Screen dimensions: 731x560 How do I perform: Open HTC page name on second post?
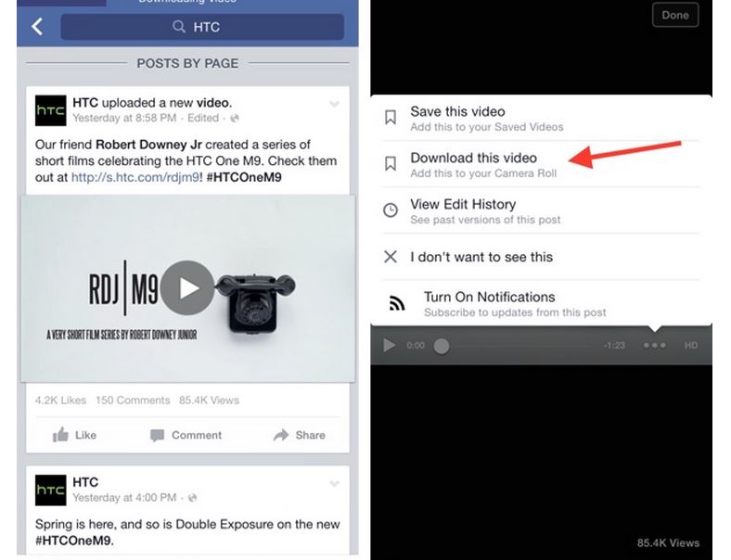pos(85,482)
